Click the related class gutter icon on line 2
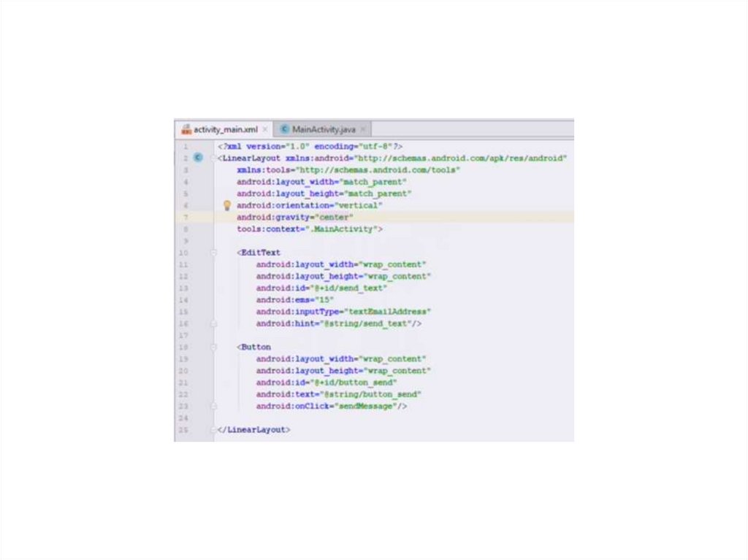The image size is (748, 560). click(x=198, y=158)
